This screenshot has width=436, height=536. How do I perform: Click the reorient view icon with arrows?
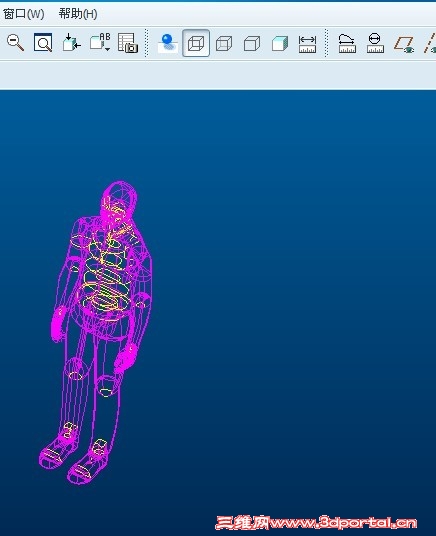(x=71, y=43)
